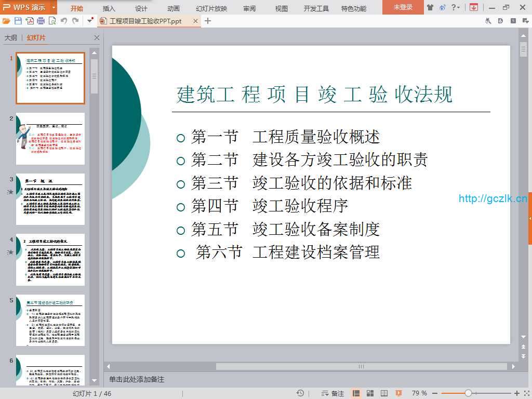Click the zoom slider handle
The image size is (532, 399).
point(468,393)
